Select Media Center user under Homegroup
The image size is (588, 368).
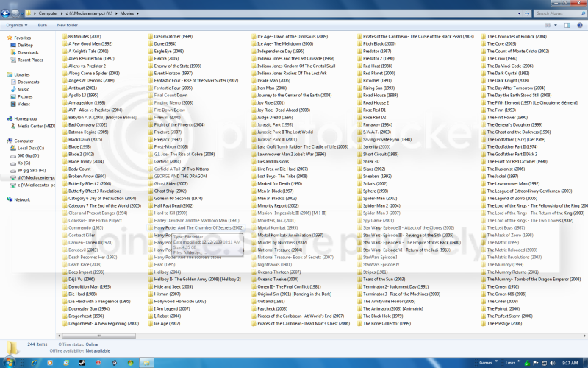click(35, 126)
